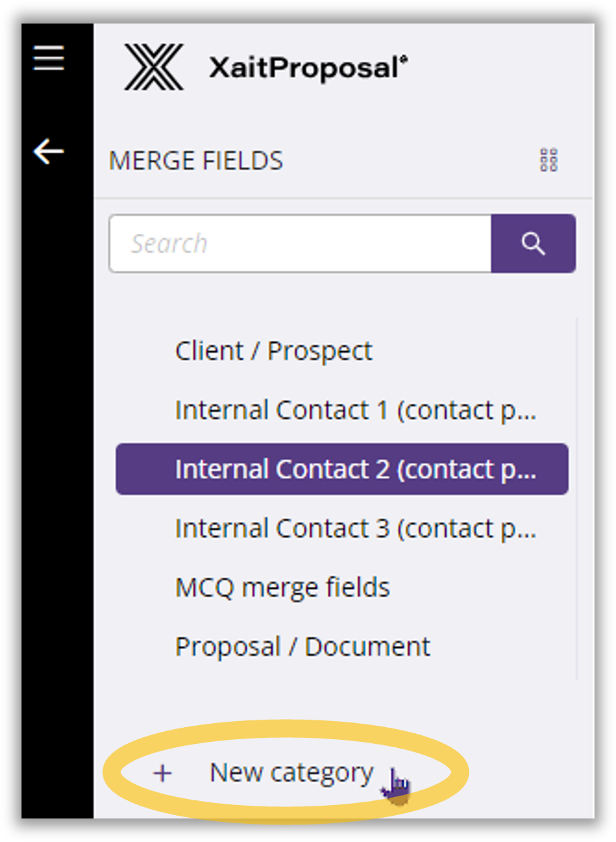
Task: Create a New category
Action: pyautogui.click(x=292, y=773)
